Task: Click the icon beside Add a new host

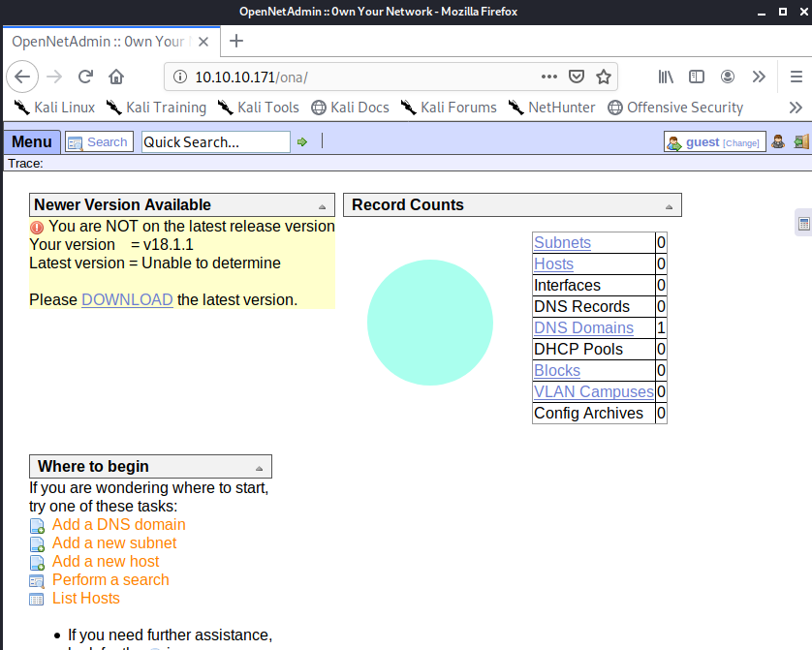Action: (37, 563)
